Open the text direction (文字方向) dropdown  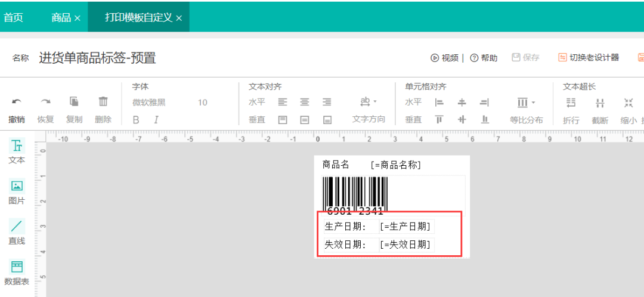(369, 103)
